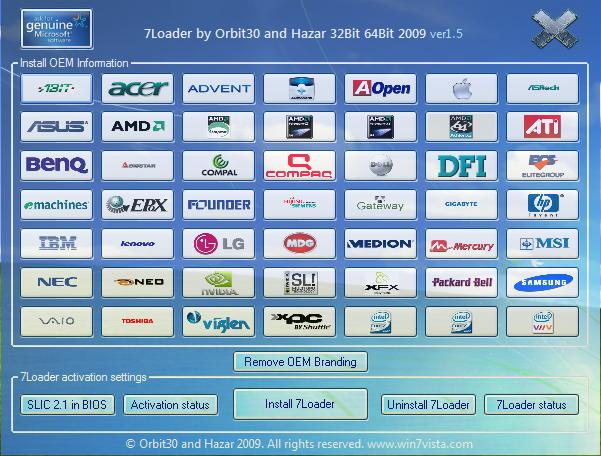This screenshot has height=456, width=601.
Task: Select the ASRock OEM logo
Action: 542,89
